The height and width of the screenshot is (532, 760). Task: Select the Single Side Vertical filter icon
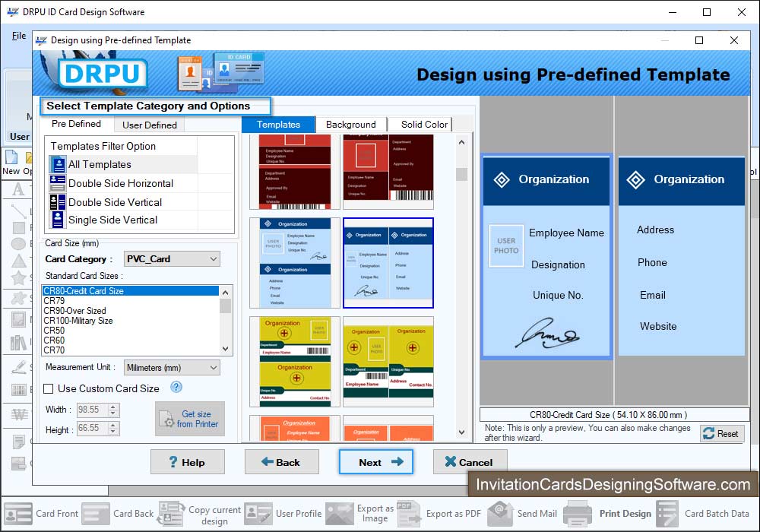(58, 220)
